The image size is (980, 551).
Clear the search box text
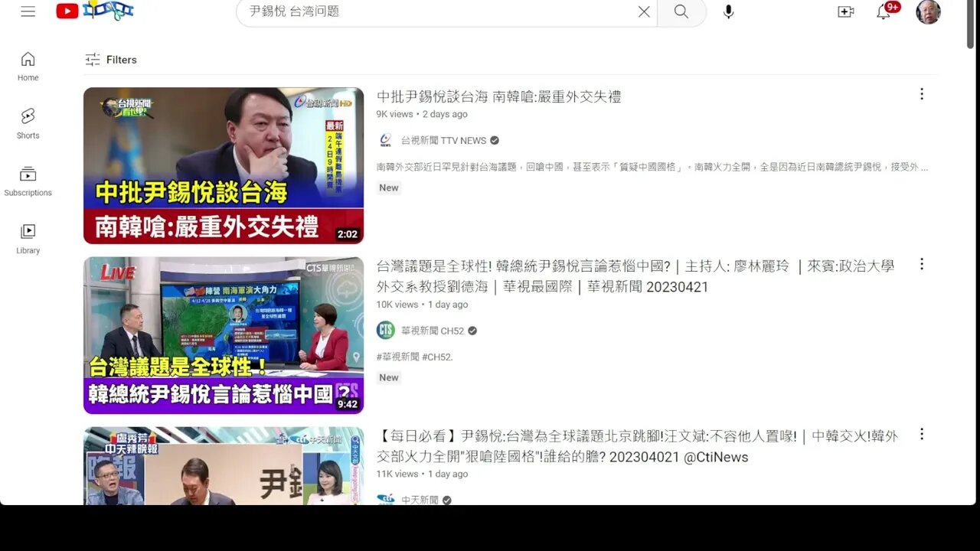644,11
